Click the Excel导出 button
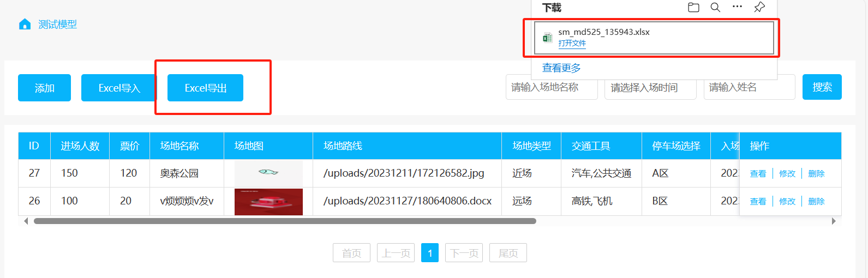 (x=205, y=88)
